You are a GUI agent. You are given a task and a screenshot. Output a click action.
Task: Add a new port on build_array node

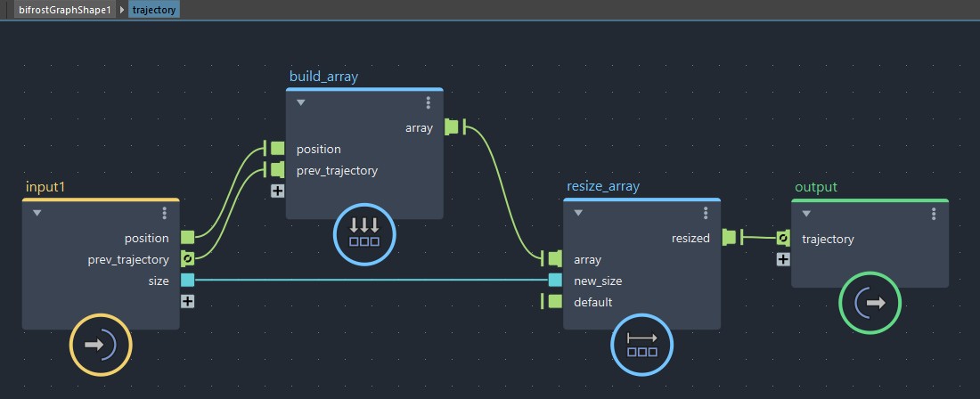click(x=278, y=191)
